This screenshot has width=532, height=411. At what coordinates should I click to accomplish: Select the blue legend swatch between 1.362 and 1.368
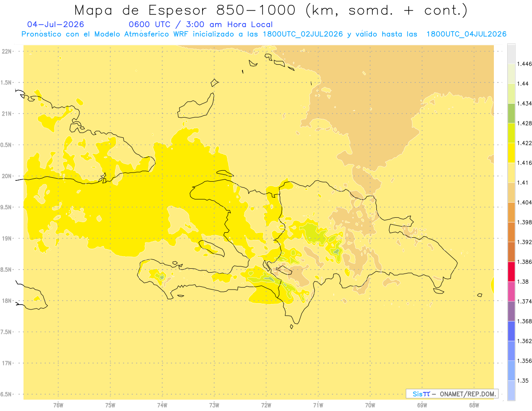coord(511,331)
